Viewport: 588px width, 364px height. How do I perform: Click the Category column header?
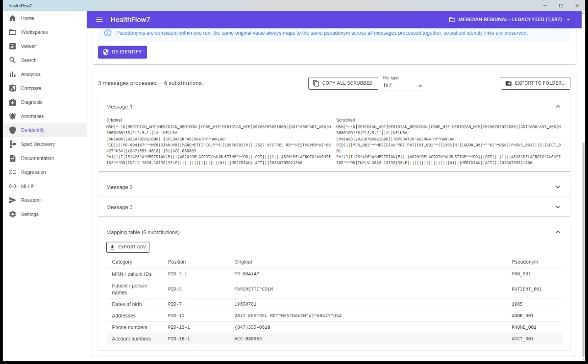pos(122,262)
